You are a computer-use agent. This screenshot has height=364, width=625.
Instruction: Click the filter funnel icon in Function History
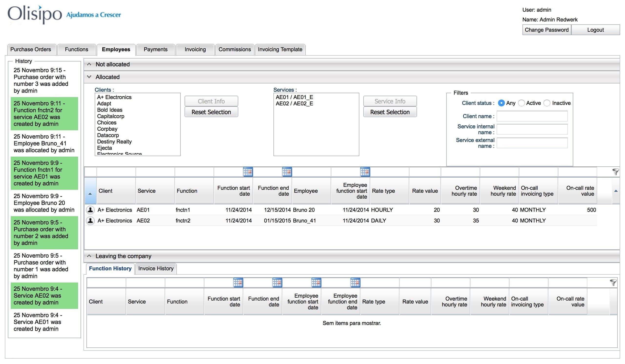point(613,283)
